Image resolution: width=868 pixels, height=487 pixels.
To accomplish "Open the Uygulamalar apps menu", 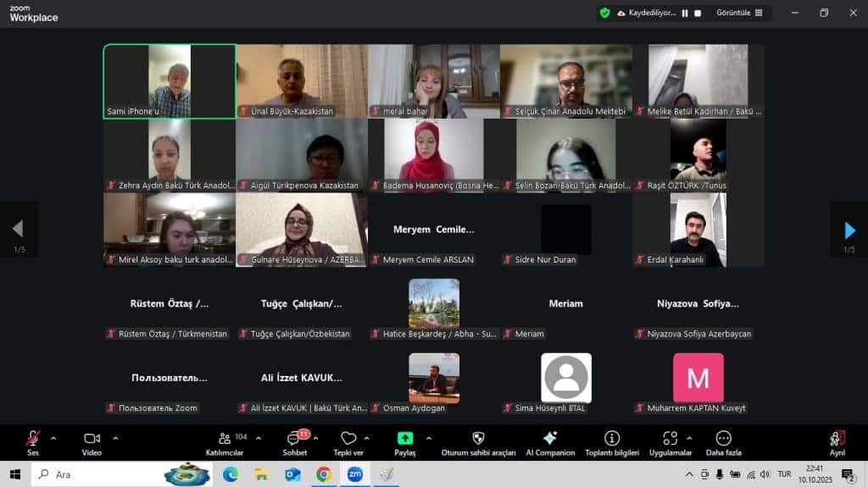I will (670, 442).
